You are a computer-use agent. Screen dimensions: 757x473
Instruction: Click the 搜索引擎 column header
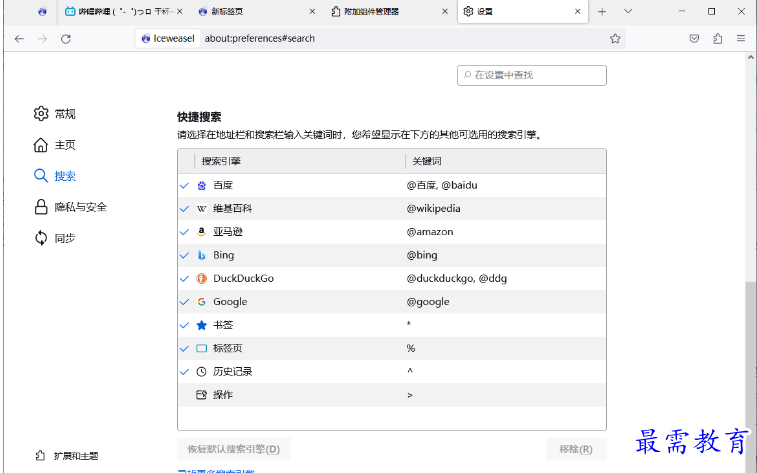coord(290,161)
